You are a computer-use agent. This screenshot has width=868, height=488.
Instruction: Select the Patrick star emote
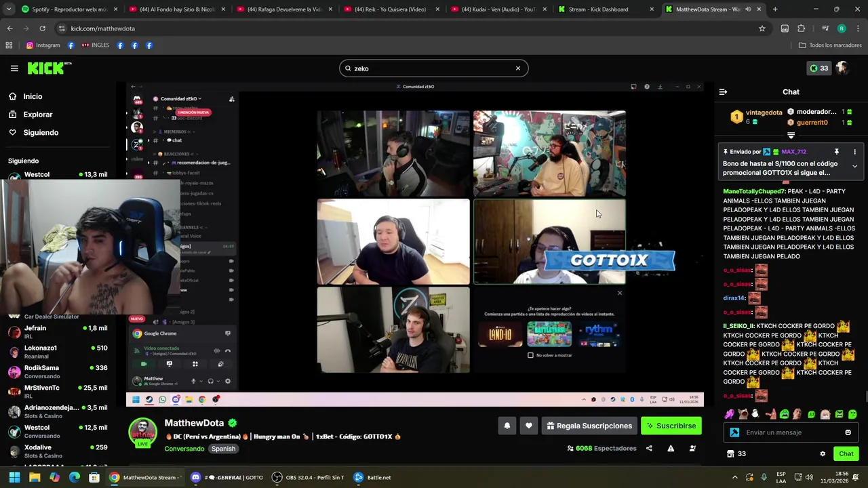point(770,414)
